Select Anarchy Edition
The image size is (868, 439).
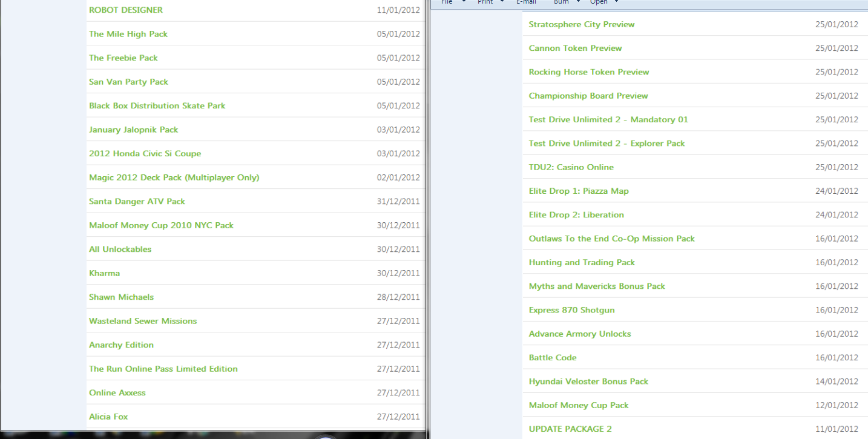coord(122,345)
